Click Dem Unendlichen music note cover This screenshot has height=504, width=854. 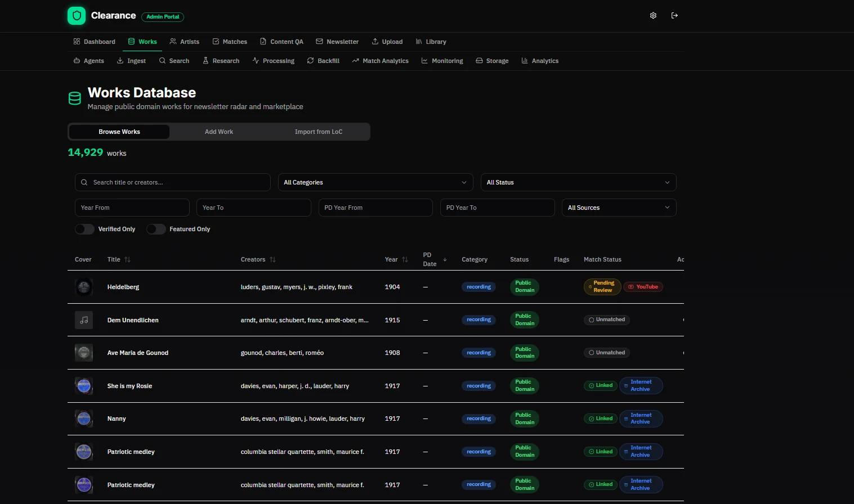pos(84,320)
